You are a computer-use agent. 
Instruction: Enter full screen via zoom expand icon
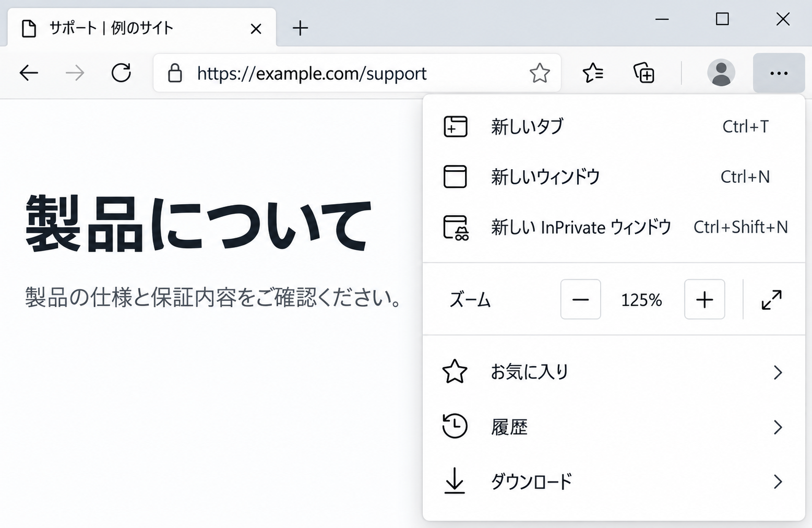point(771,300)
